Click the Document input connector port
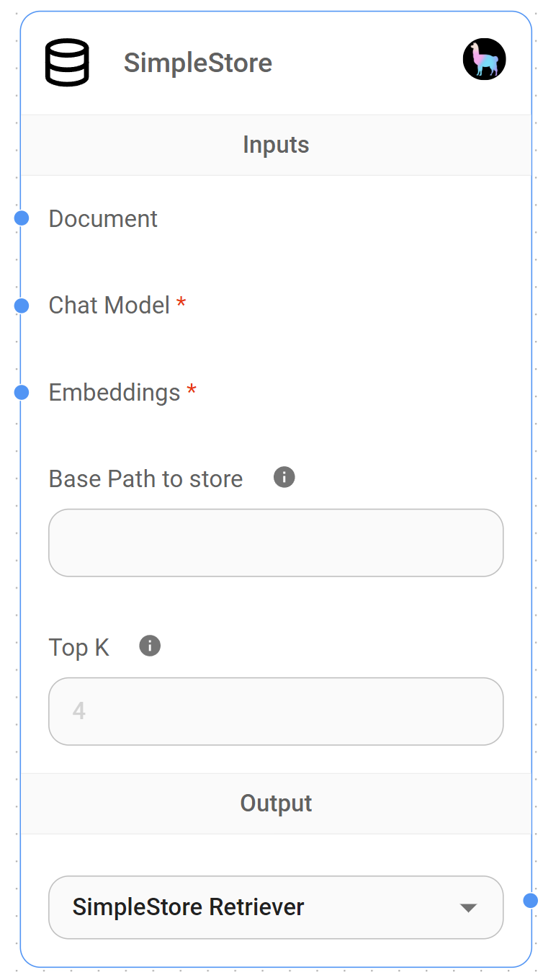This screenshot has width=543, height=980. pos(22,218)
